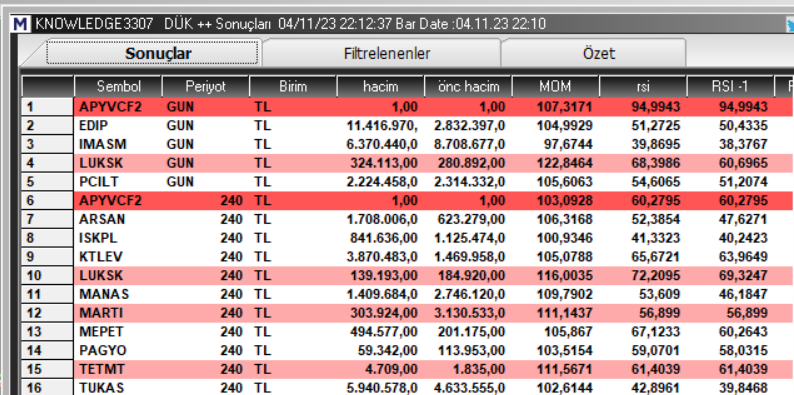794x395 pixels.
Task: Click hacim value 11.416.970, for EDIP
Action: point(382,126)
